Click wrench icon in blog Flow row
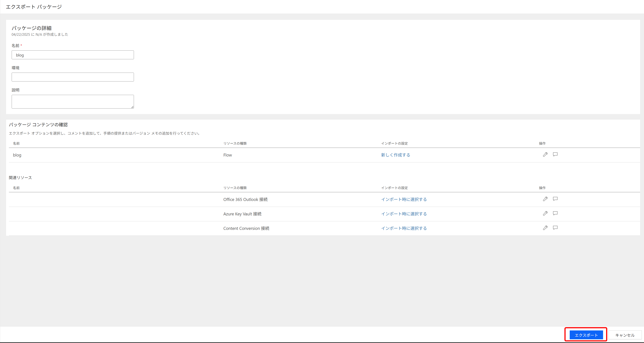 click(545, 154)
